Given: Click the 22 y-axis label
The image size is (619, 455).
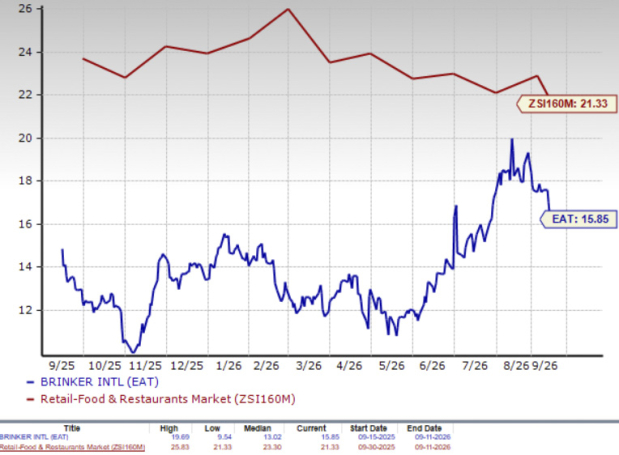Looking at the screenshot, I should 25,95.
